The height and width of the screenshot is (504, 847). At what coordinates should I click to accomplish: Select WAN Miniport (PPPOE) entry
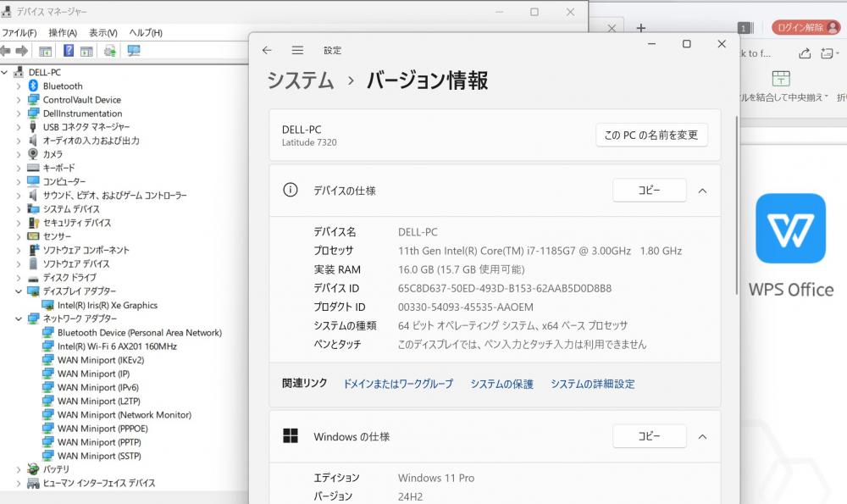pos(102,429)
